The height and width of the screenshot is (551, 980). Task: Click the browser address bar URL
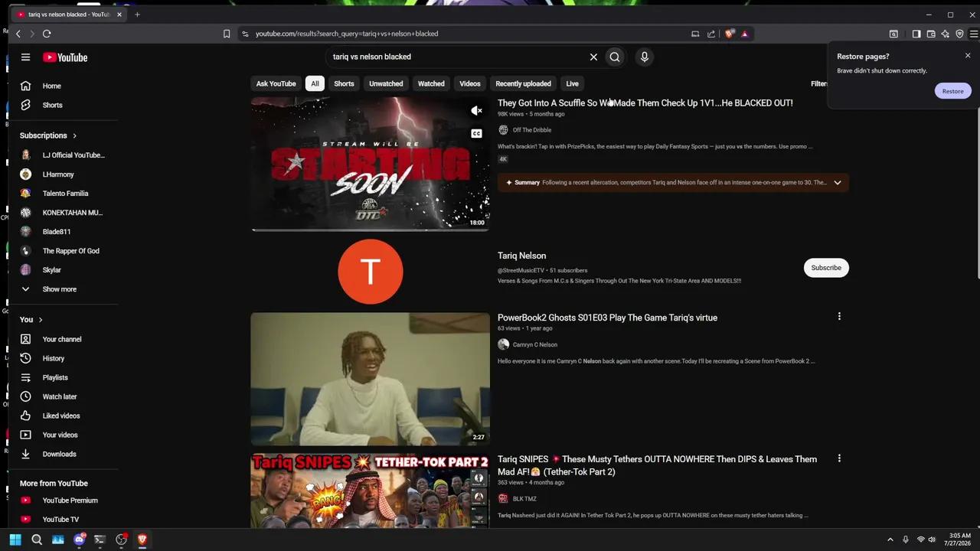pos(347,34)
